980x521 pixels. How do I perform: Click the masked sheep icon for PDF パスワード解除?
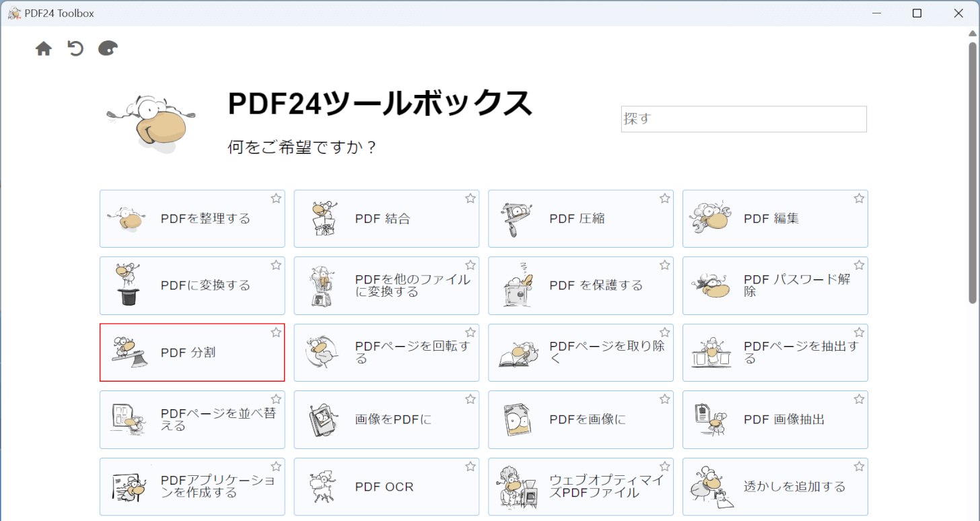click(711, 286)
